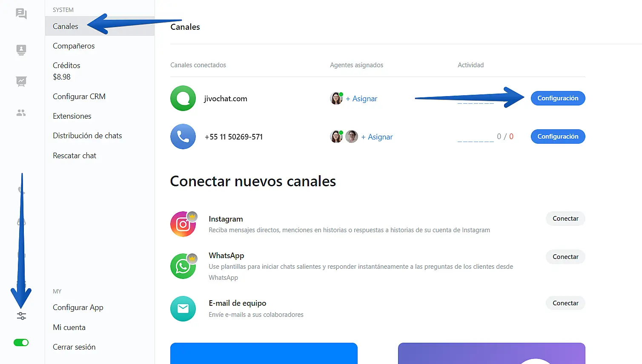The image size is (642, 364).
Task: Click Conectar for E-mail de equipo
Action: tap(565, 303)
